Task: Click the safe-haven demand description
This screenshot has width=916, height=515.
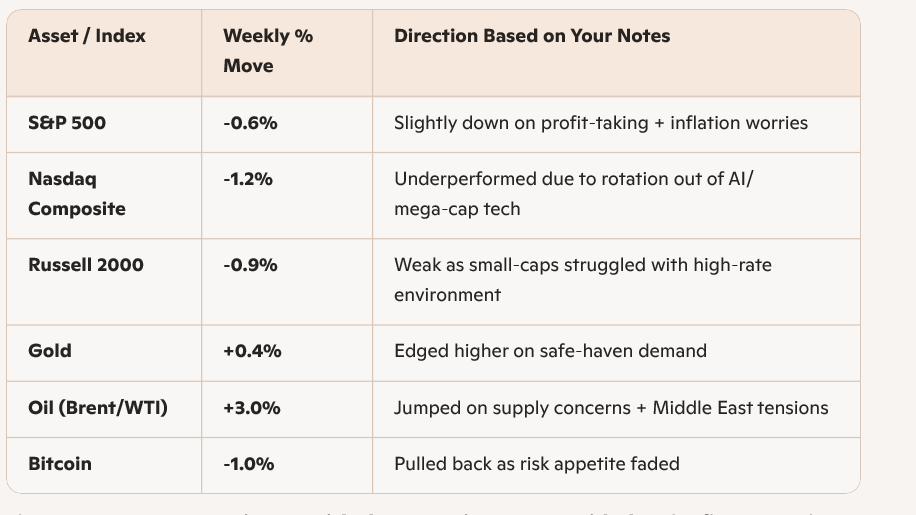Action: coord(550,351)
